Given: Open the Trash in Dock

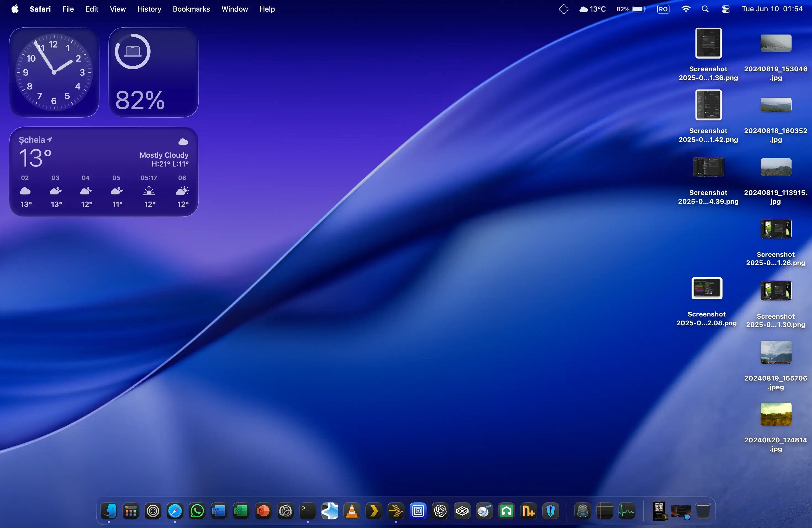Looking at the screenshot, I should pyautogui.click(x=703, y=511).
